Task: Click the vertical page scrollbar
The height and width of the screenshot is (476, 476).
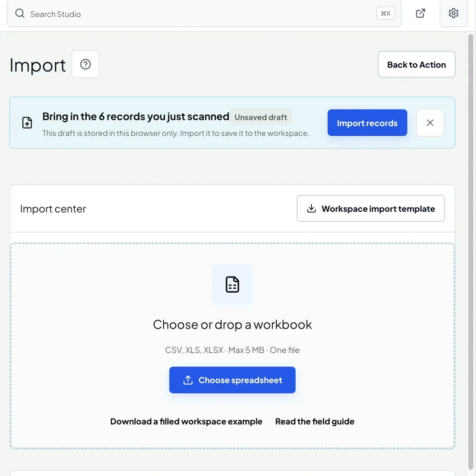Action: pos(470,252)
